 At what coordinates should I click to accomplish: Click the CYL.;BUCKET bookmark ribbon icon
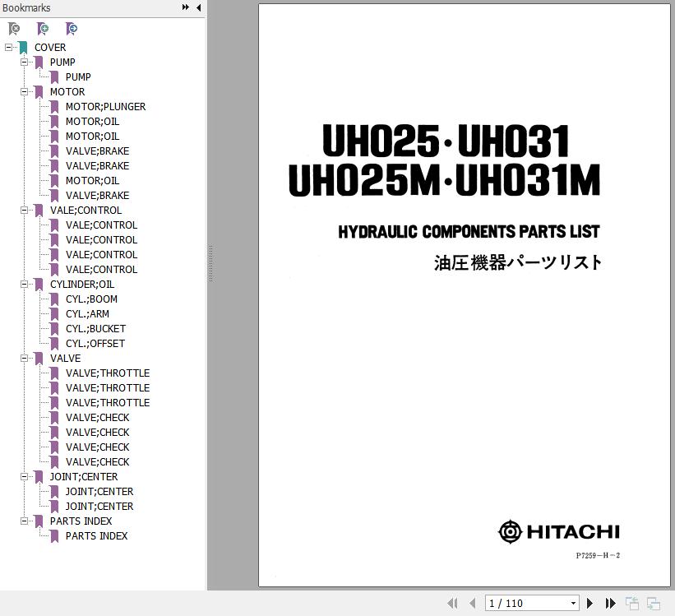tap(54, 329)
